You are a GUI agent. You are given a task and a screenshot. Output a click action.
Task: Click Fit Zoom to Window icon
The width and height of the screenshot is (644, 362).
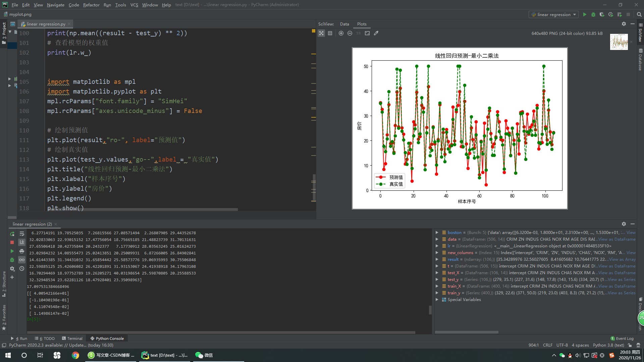click(367, 33)
